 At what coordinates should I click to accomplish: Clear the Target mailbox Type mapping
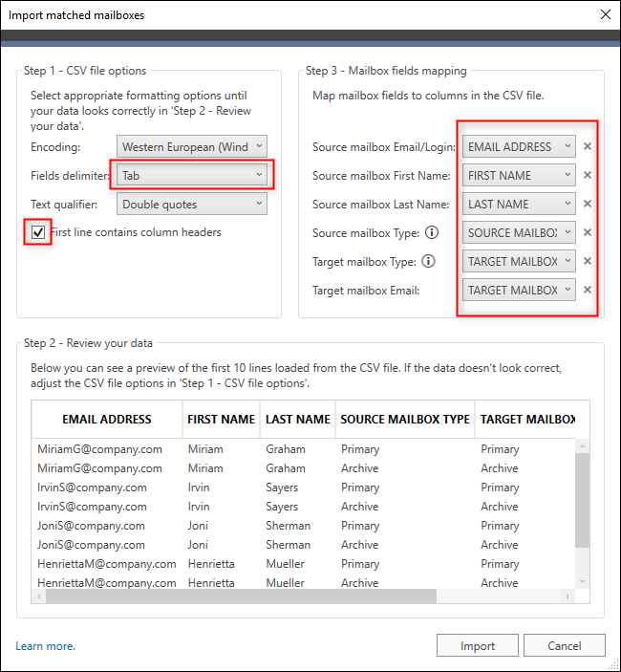pos(588,261)
